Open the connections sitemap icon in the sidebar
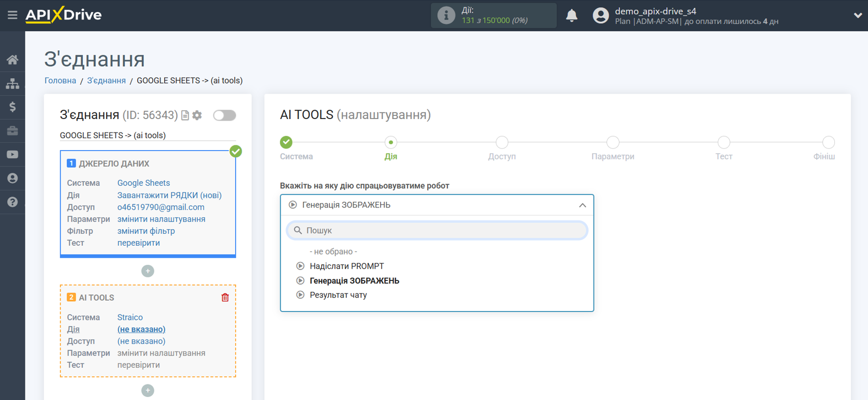Screen dimensions: 868x400 [x=12, y=83]
